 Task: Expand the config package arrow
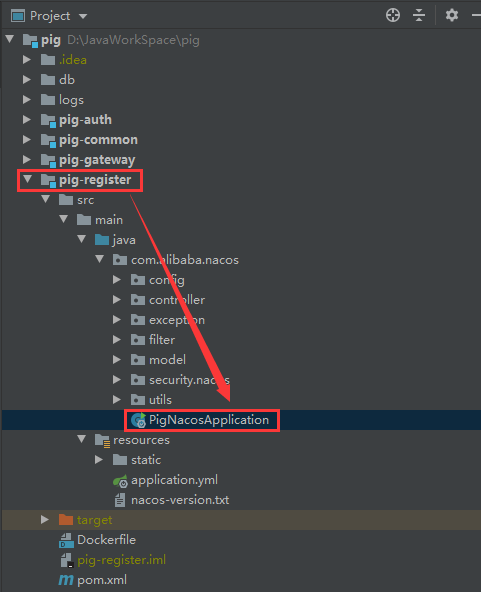coord(117,279)
